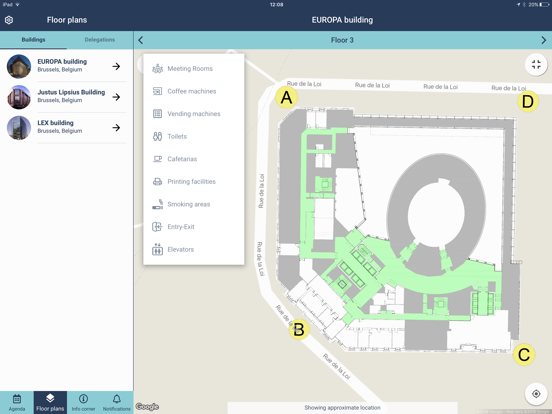Switch to the Buildings tab
Screen dimensions: 552x414
[33, 40]
